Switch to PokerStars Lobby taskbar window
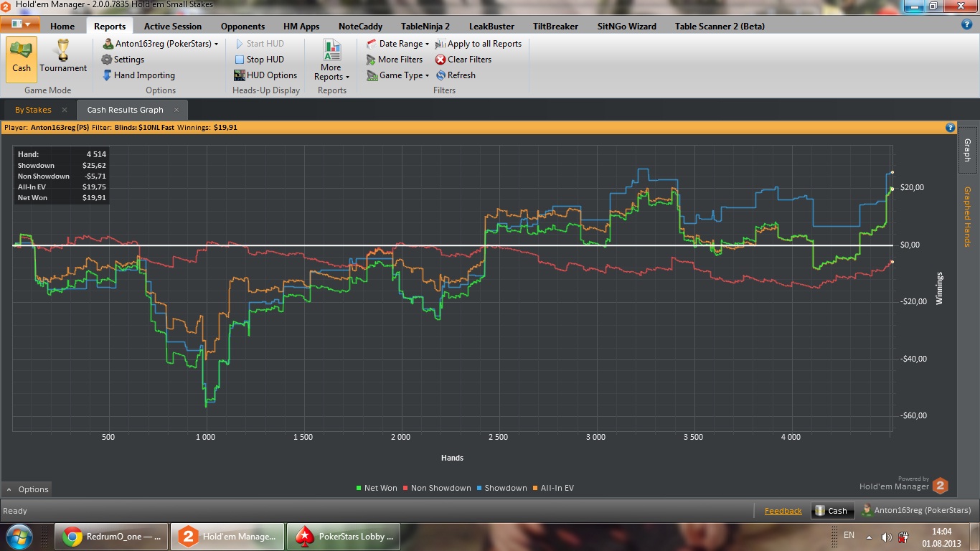The height and width of the screenshot is (551, 980). [343, 536]
